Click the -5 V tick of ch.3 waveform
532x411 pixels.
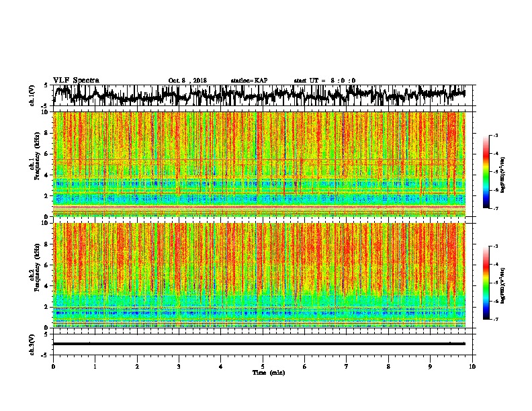click(45, 355)
